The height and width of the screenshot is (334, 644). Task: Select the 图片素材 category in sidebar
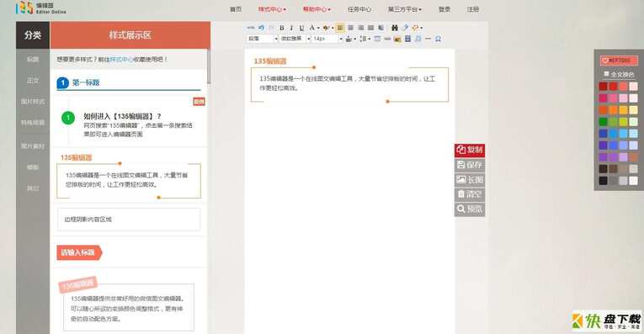point(33,146)
